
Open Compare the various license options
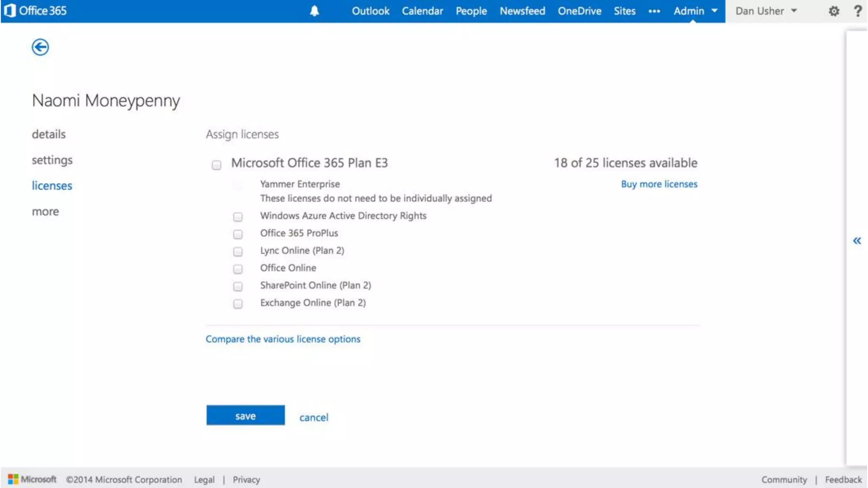click(x=283, y=339)
